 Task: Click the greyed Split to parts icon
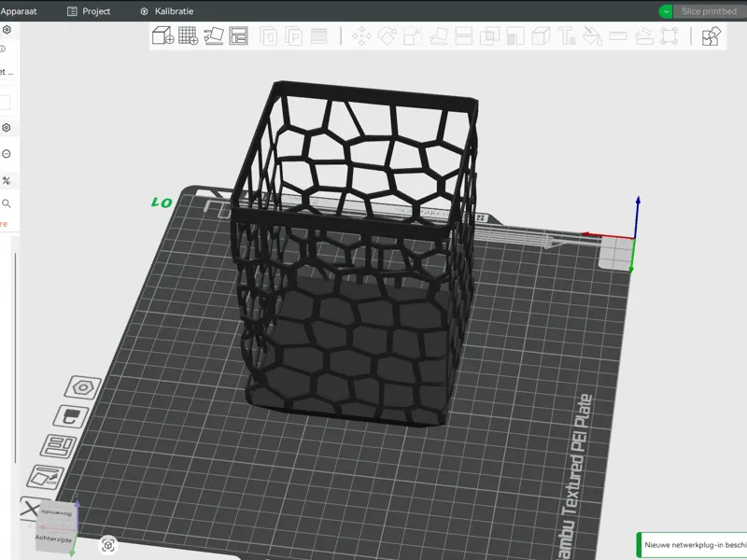pos(293,36)
